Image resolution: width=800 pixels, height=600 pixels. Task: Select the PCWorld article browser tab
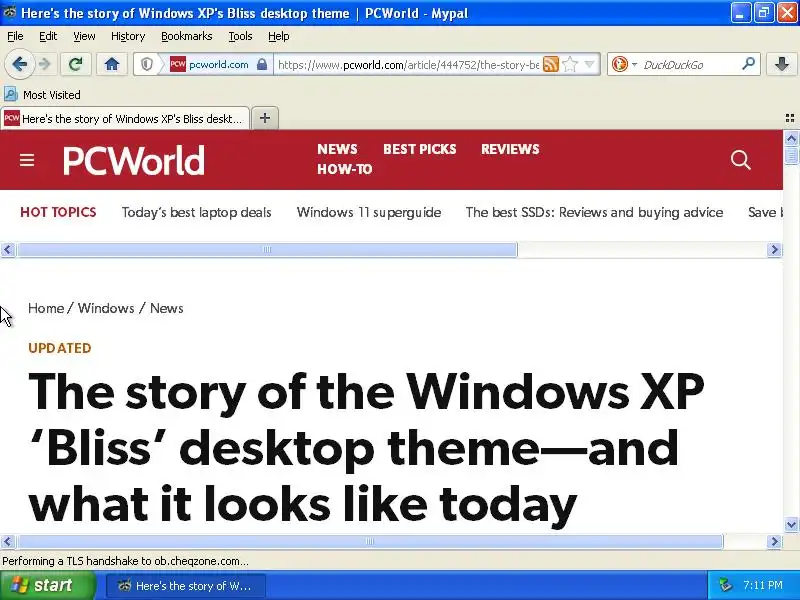125,118
